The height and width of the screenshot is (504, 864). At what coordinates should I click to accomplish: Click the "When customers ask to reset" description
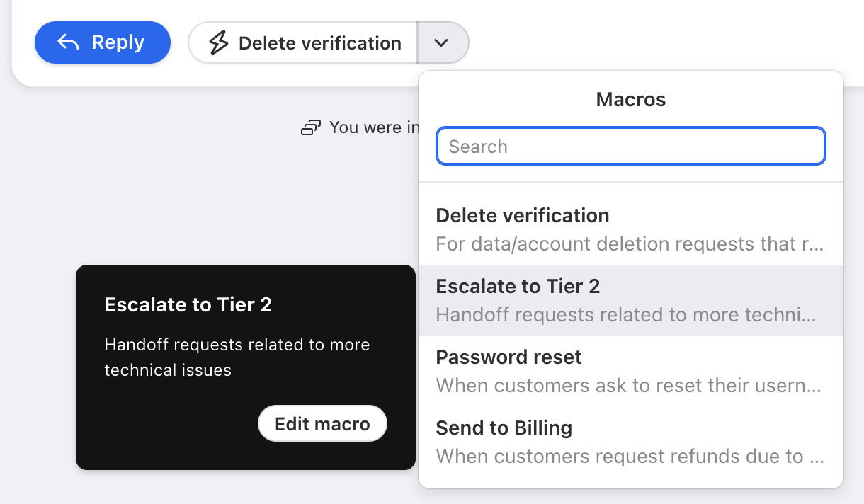[629, 386]
